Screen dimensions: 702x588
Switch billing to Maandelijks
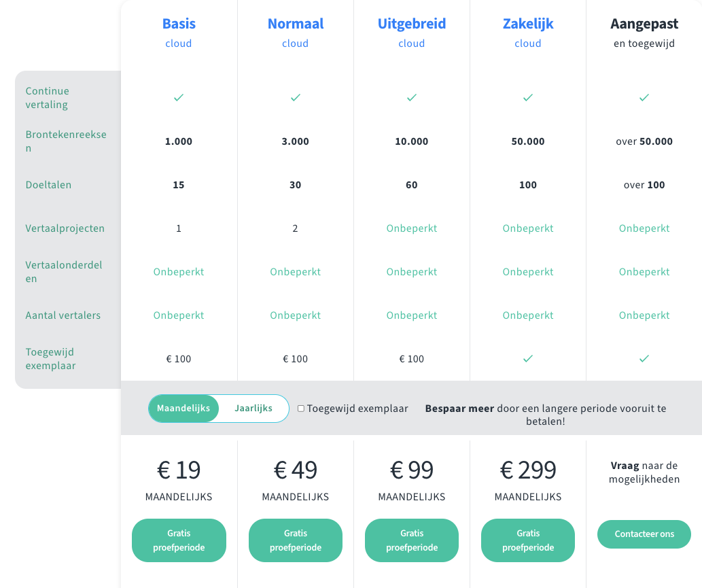184,409
